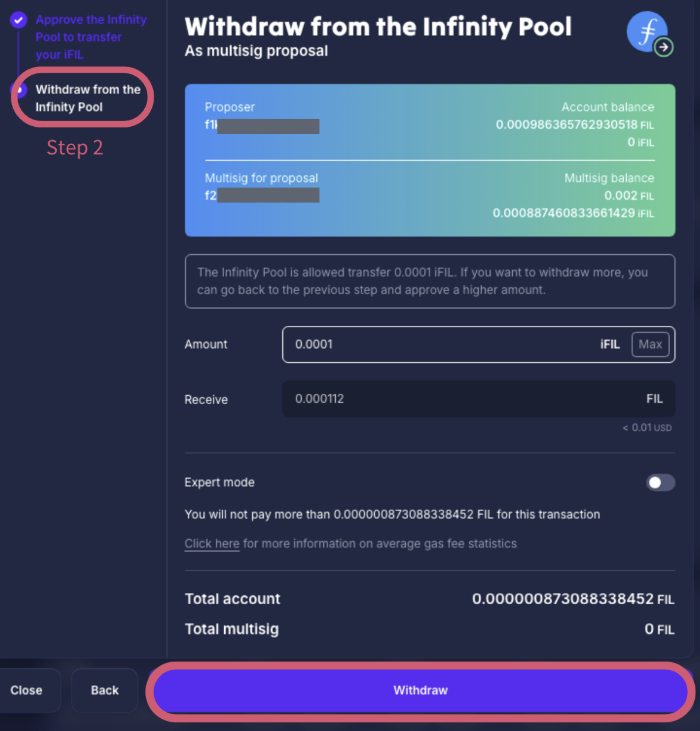Enable Expert mode
This screenshot has height=731, width=700.
660,483
